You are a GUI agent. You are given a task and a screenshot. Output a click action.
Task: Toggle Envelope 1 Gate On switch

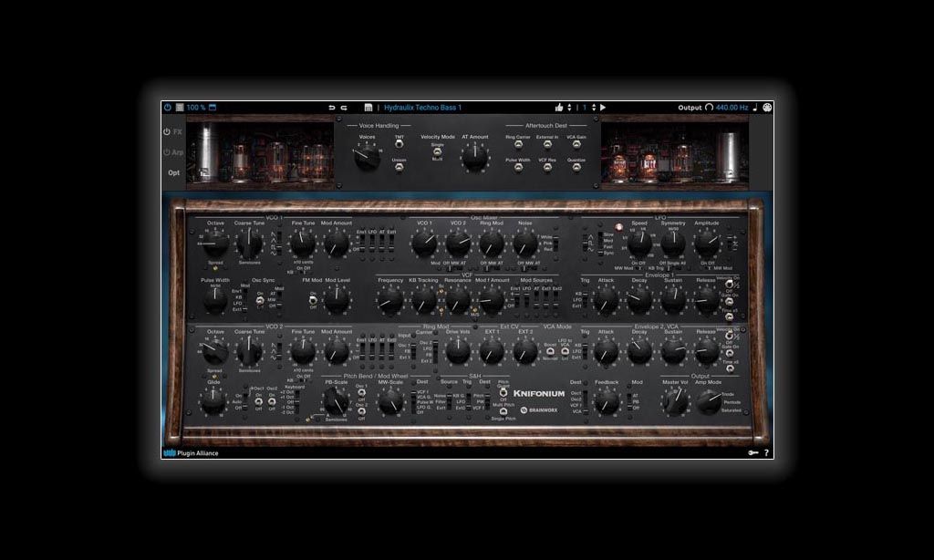click(x=729, y=302)
